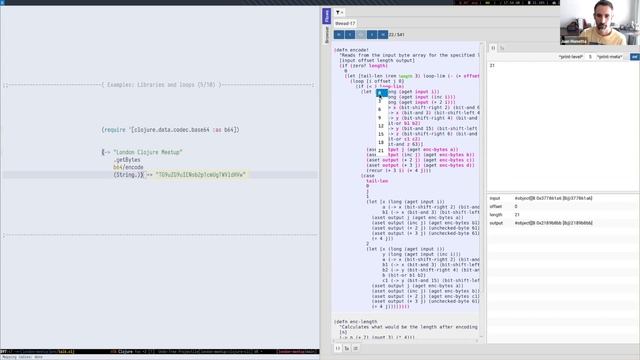Jump to first step in debugger
This screenshot has width=640, height=360.
click(339, 35)
